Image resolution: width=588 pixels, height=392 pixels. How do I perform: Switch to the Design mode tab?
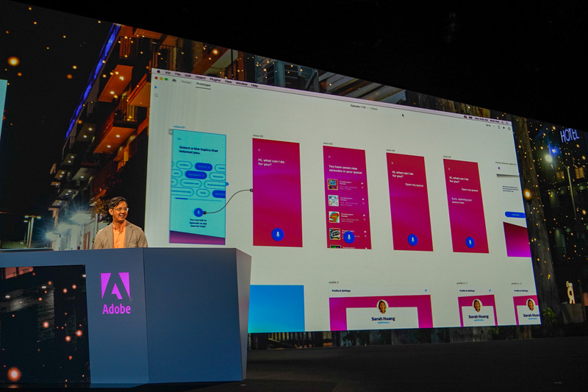point(186,82)
